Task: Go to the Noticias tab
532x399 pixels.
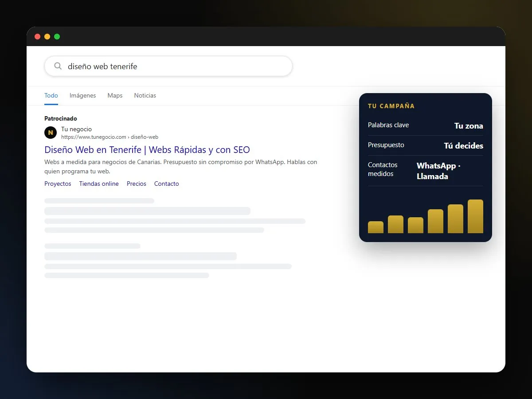Action: pyautogui.click(x=145, y=95)
